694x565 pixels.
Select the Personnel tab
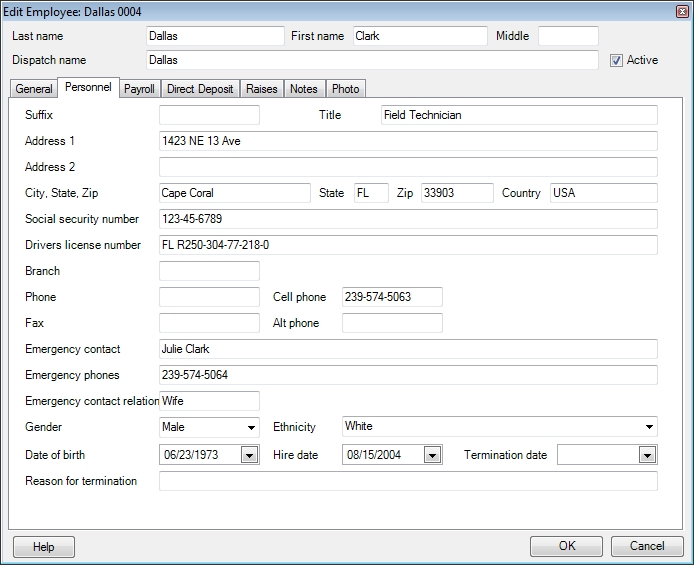click(x=88, y=87)
